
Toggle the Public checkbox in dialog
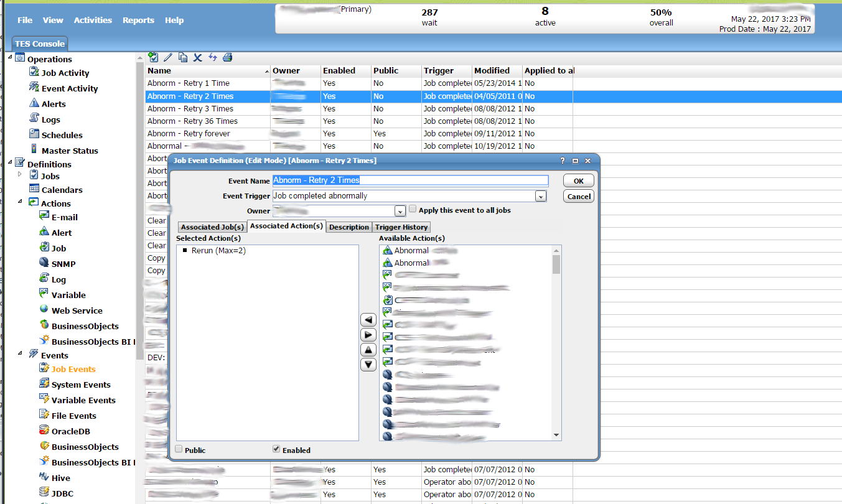pyautogui.click(x=179, y=449)
